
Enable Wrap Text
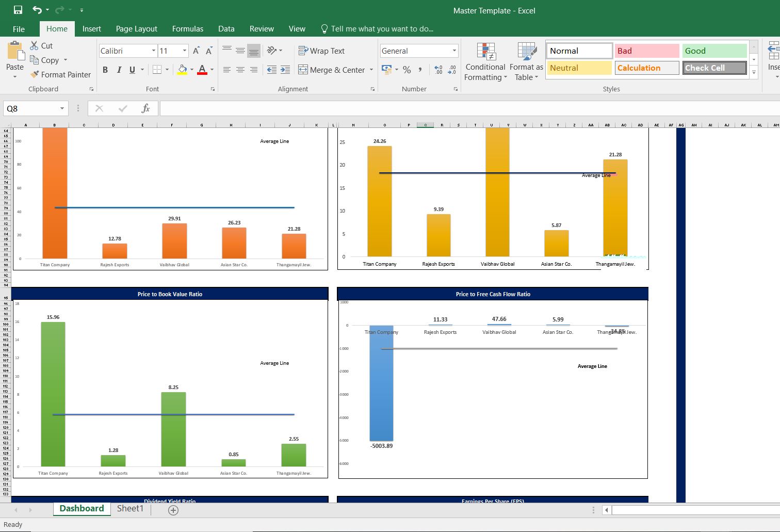321,51
